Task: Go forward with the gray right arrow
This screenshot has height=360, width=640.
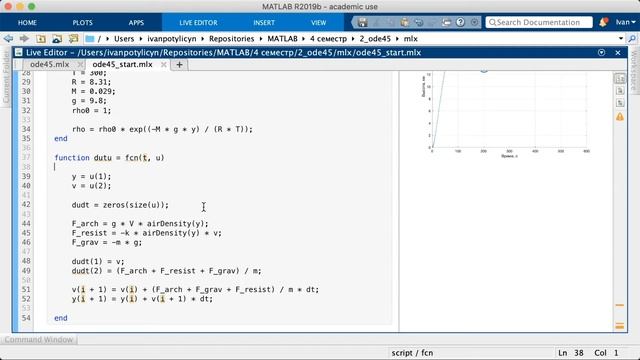Action: click(x=24, y=39)
